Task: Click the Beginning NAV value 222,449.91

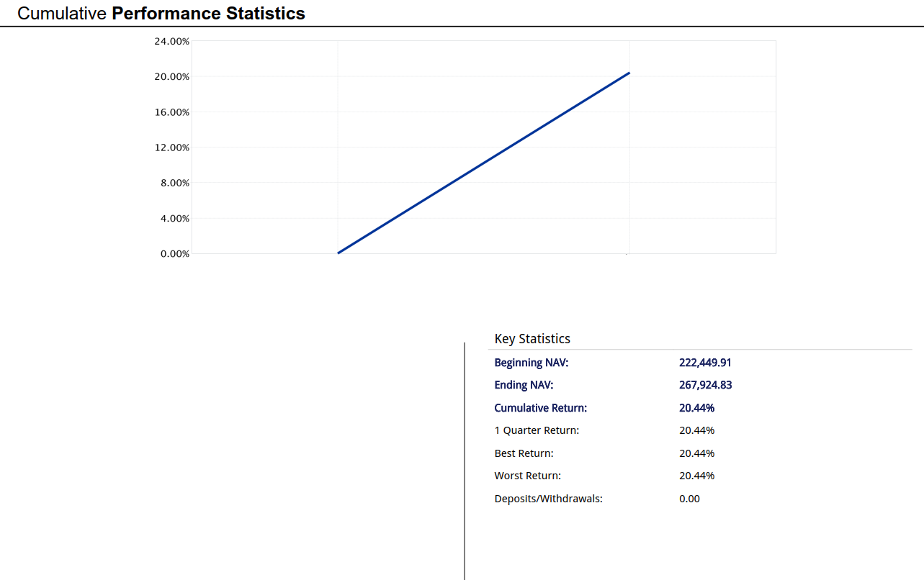Action: [705, 363]
